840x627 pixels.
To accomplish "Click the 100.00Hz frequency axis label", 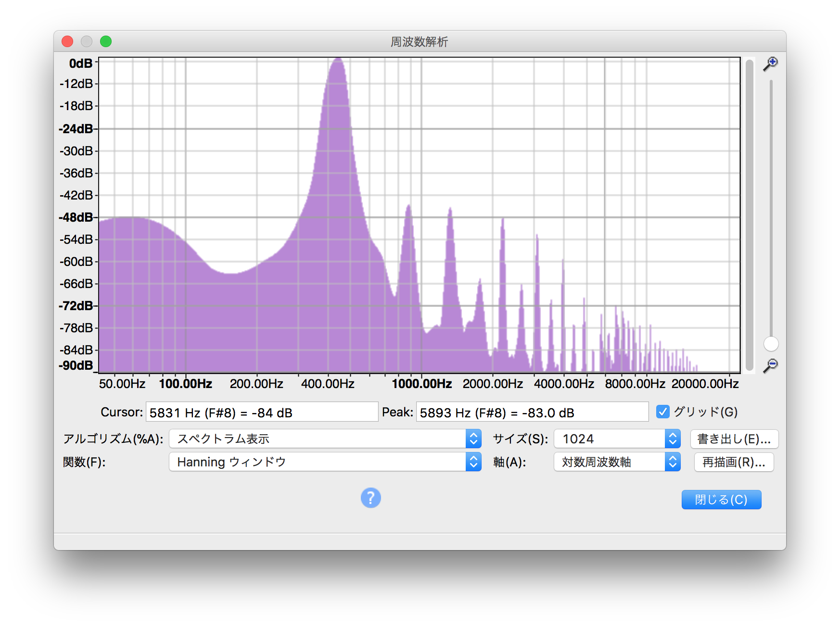I will pyautogui.click(x=186, y=384).
